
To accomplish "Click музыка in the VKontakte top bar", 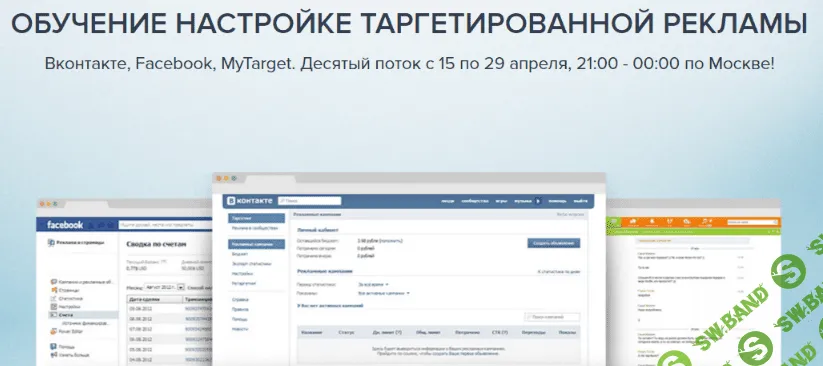I will 523,201.
